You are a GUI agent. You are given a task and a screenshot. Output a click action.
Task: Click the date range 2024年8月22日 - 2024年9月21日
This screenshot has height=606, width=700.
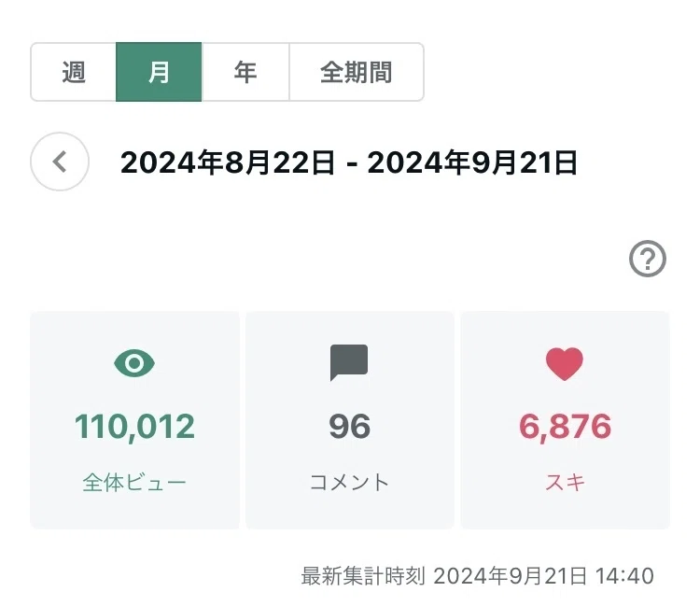point(349,162)
